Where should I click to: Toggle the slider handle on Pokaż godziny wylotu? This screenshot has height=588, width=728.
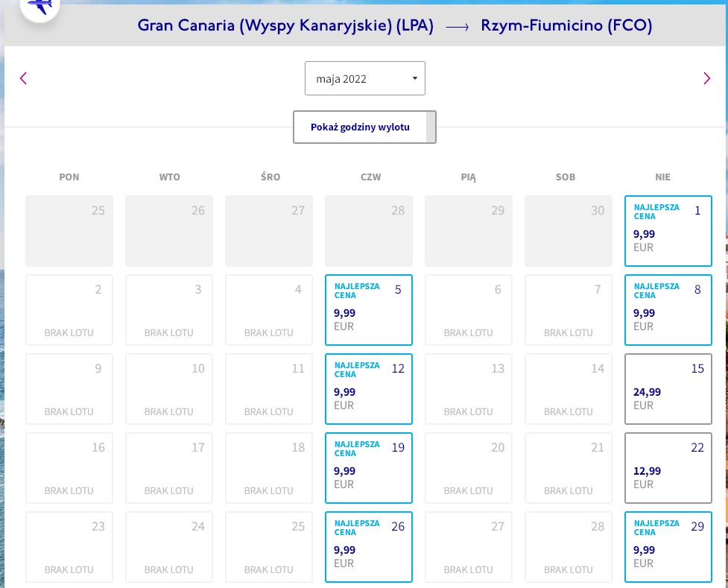coord(431,127)
